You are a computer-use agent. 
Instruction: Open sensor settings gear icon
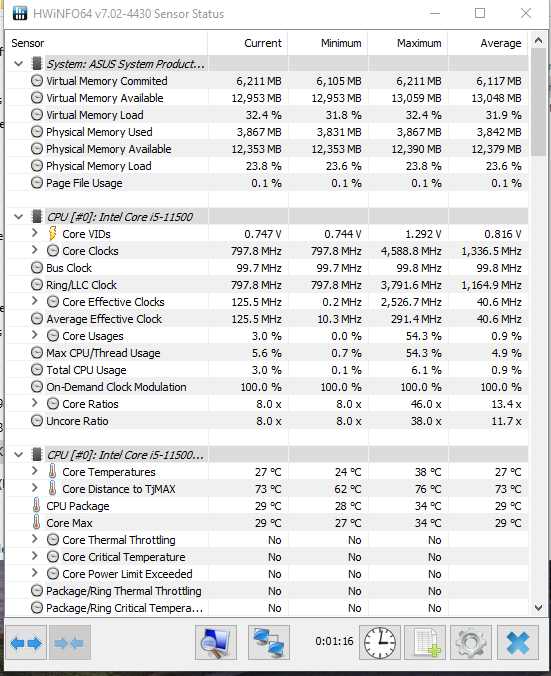coord(471,643)
